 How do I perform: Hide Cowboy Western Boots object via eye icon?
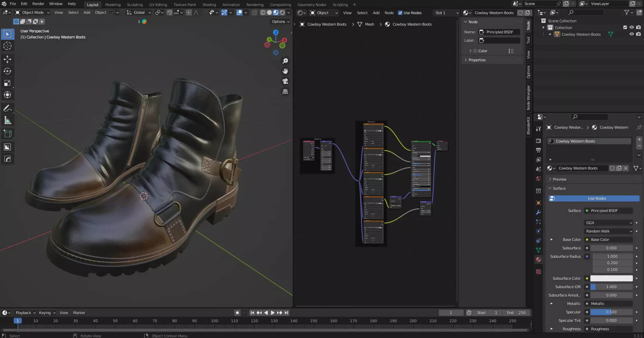click(x=632, y=34)
